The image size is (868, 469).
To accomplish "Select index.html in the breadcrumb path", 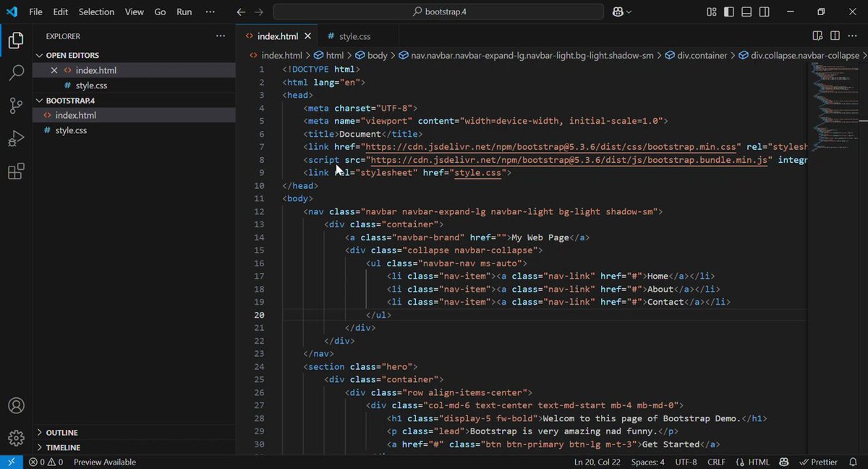I will click(x=276, y=55).
